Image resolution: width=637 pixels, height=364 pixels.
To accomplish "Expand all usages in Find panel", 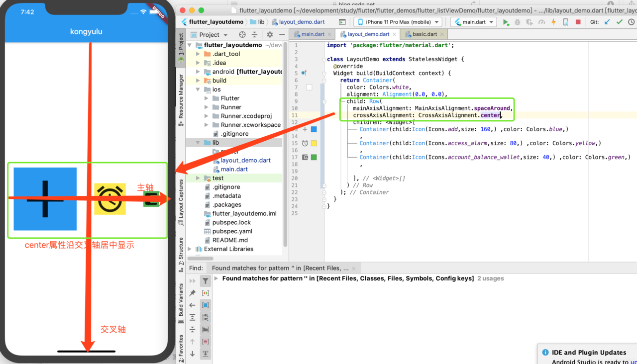I will point(193,317).
